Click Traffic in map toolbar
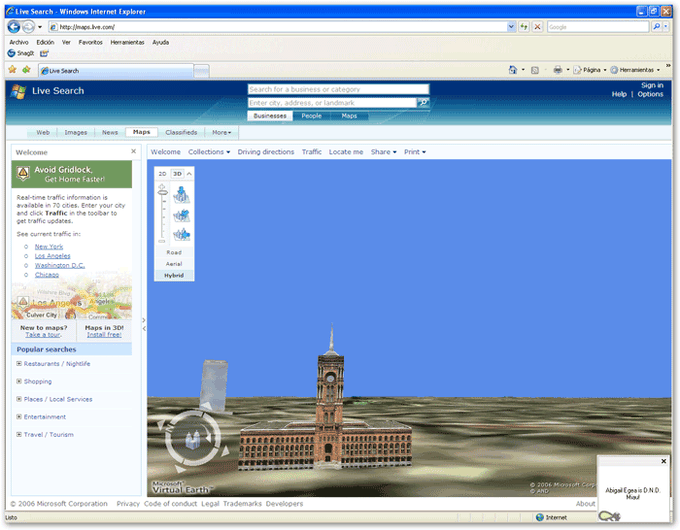Viewport: 680px width, 530px height. (x=312, y=152)
